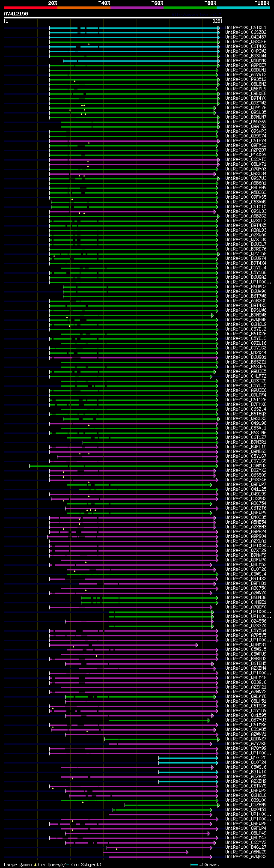The height and width of the screenshot is (868, 274).
Task: Click the green ~80% legend color bar
Action: (x=190, y=8)
